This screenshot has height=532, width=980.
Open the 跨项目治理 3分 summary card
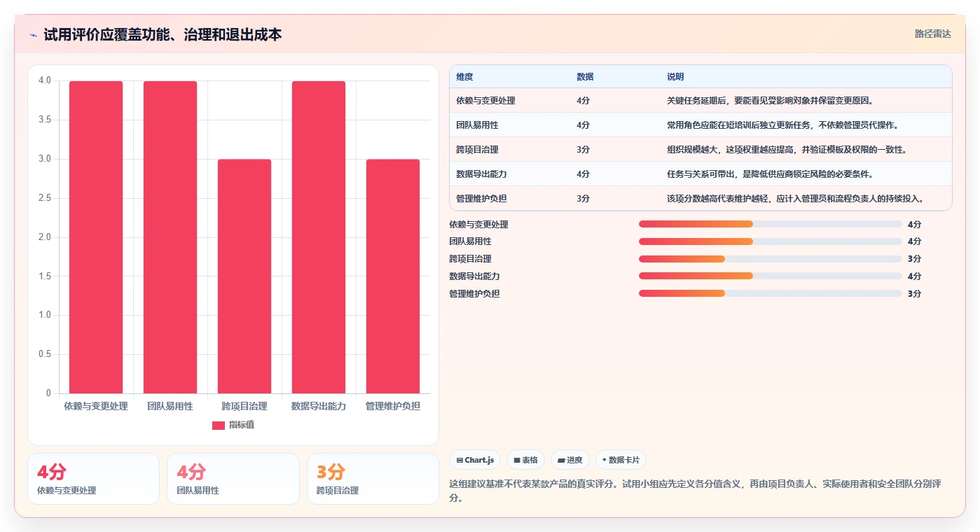tap(373, 479)
